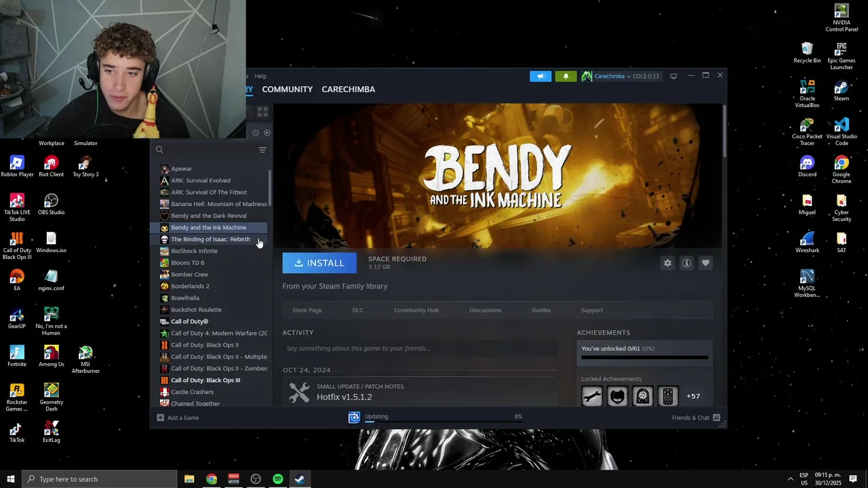Click the achievements progress bar

point(644,357)
